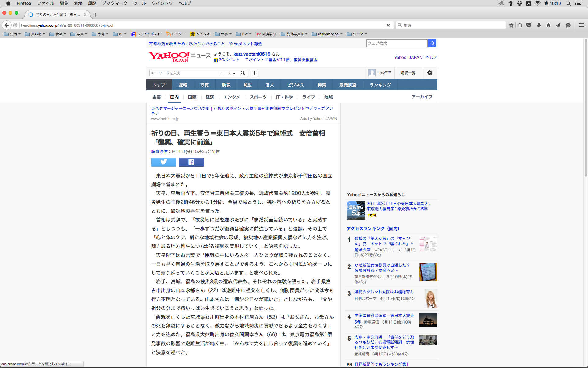Viewport: 588px width, 368px height.
Task: Expand the 生活 bookmarks folder
Action: pos(12,34)
